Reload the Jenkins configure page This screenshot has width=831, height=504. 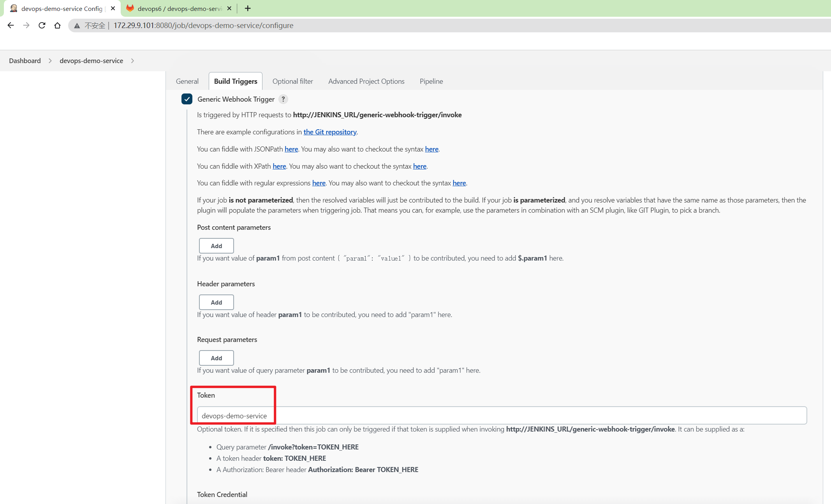pos(42,25)
